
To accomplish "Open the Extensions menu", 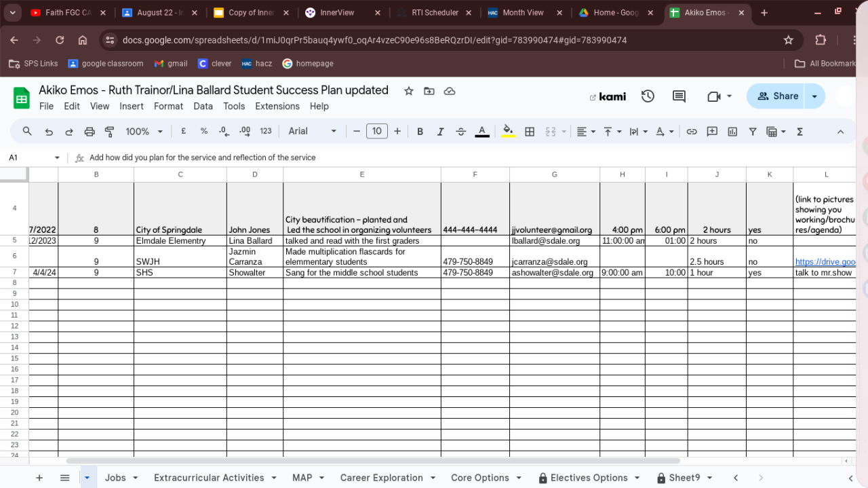I will [277, 106].
